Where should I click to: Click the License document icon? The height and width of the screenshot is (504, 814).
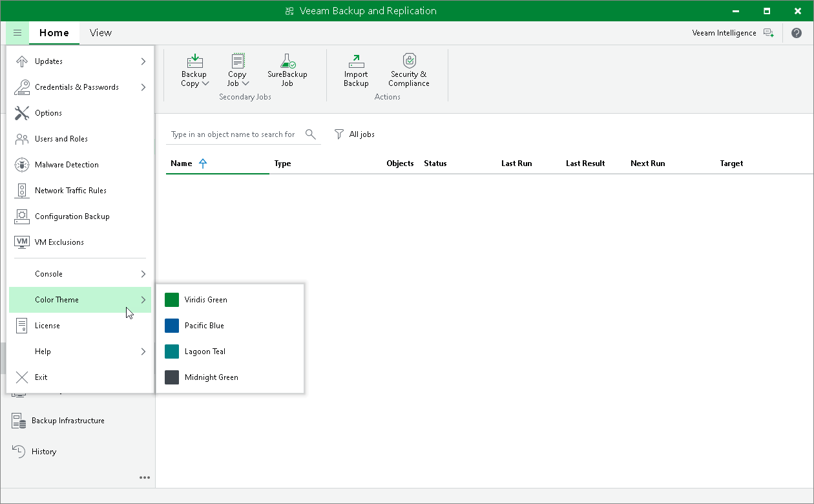[x=22, y=326]
